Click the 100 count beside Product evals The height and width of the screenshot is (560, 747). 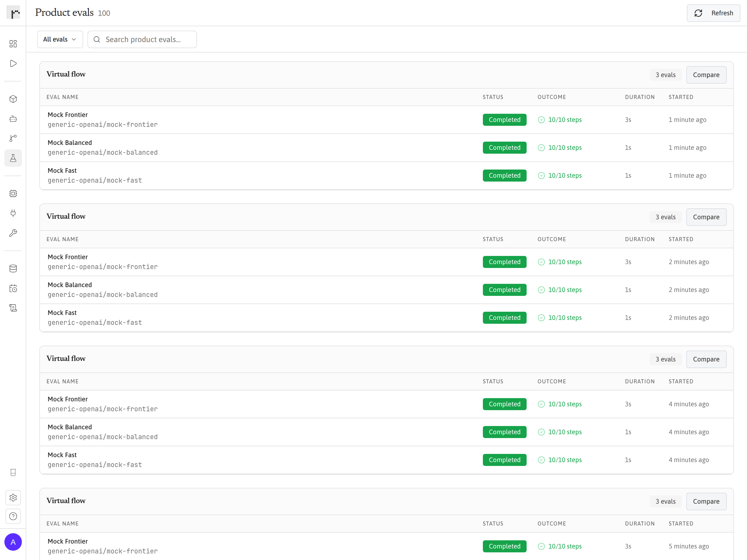coord(104,13)
